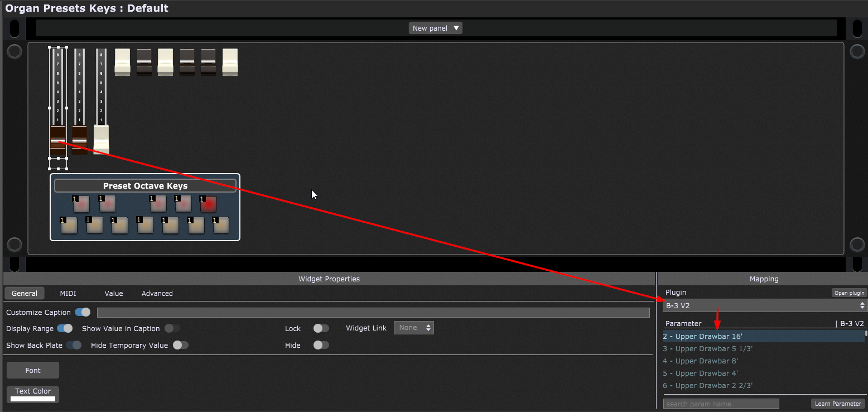Select the first brown drawbar widget
Viewport: 868px width, 412px height.
click(x=58, y=140)
